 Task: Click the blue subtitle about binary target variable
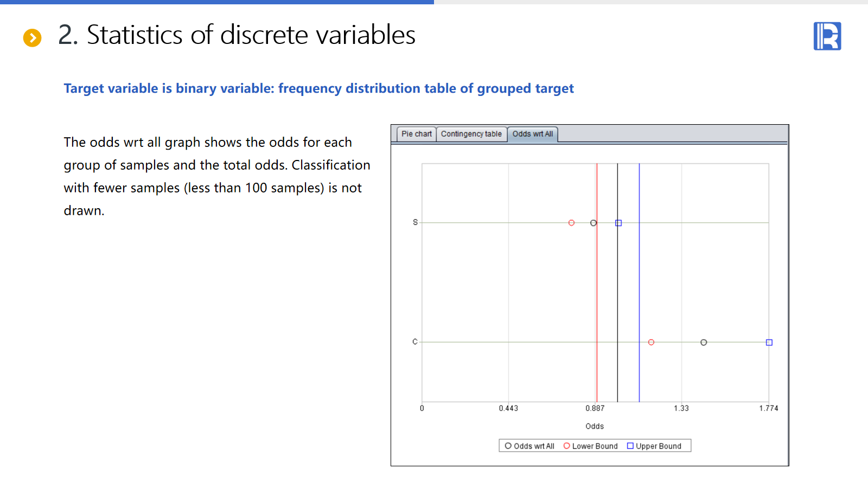pyautogui.click(x=318, y=88)
